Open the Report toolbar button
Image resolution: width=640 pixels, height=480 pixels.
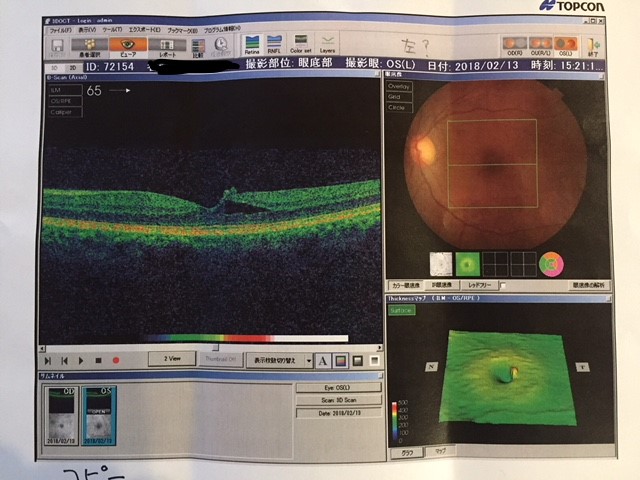167,48
